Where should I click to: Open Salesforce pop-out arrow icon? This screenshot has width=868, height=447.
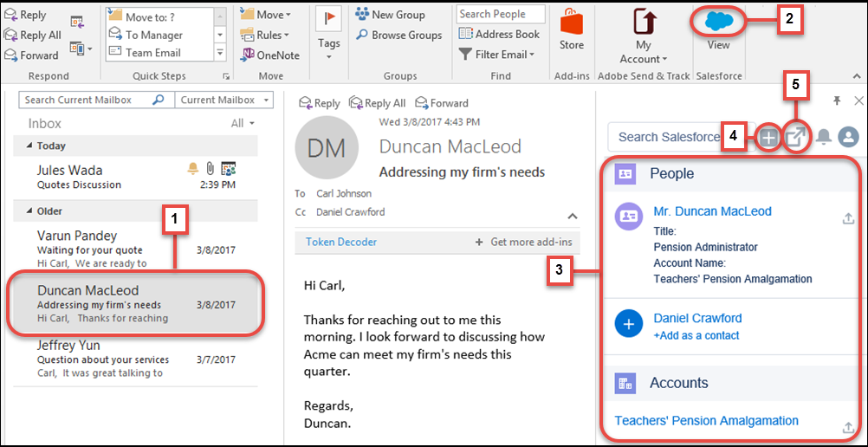pyautogui.click(x=795, y=137)
